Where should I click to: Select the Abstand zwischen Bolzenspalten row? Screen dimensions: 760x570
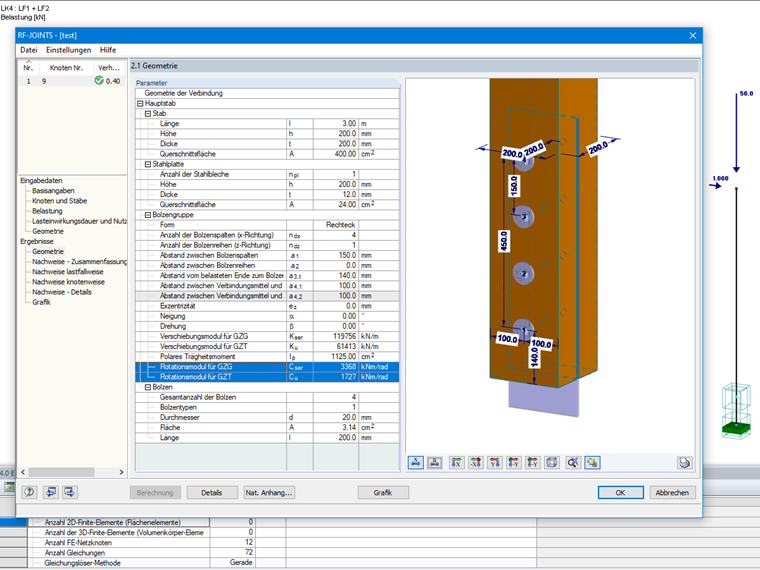point(267,255)
